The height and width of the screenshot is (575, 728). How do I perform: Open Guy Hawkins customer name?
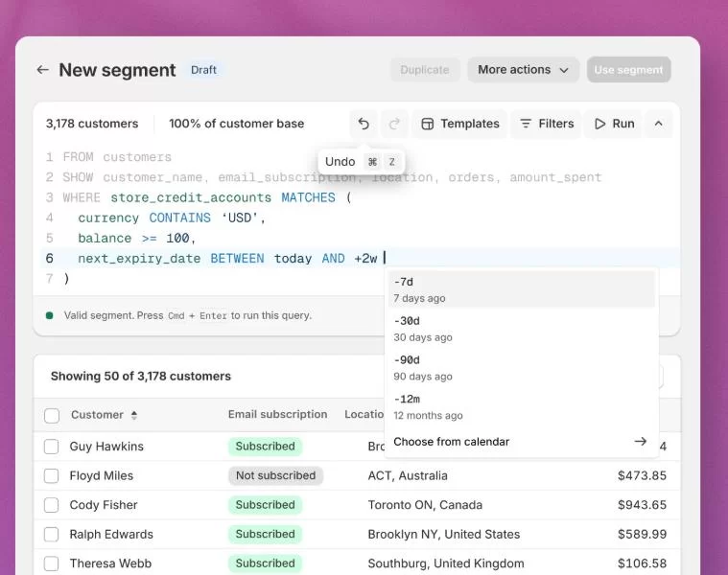tap(106, 447)
